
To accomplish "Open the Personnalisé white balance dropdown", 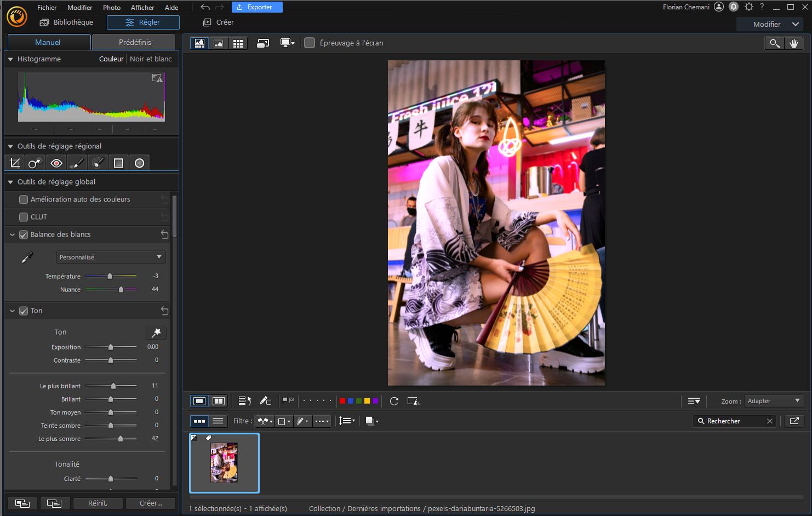I will 110,256.
